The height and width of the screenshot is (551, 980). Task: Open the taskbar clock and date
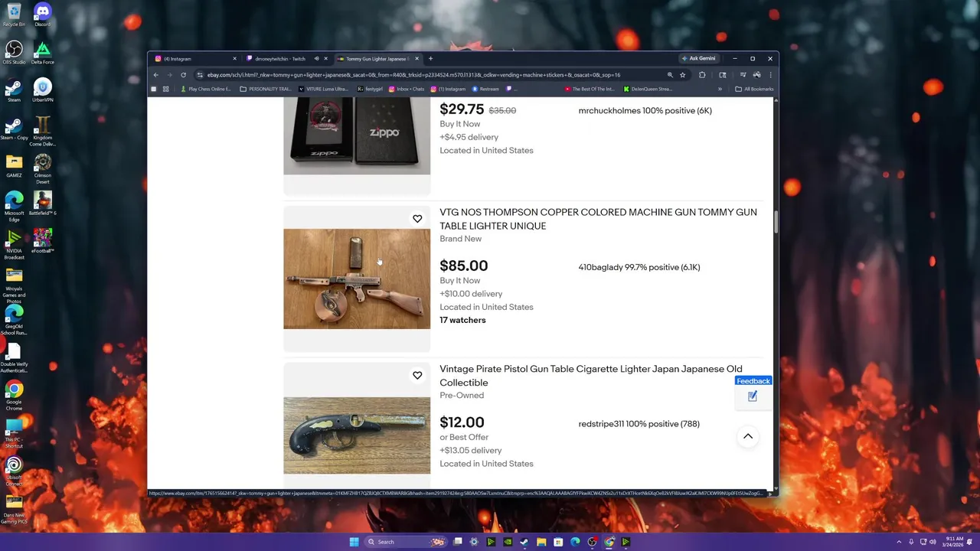953,542
